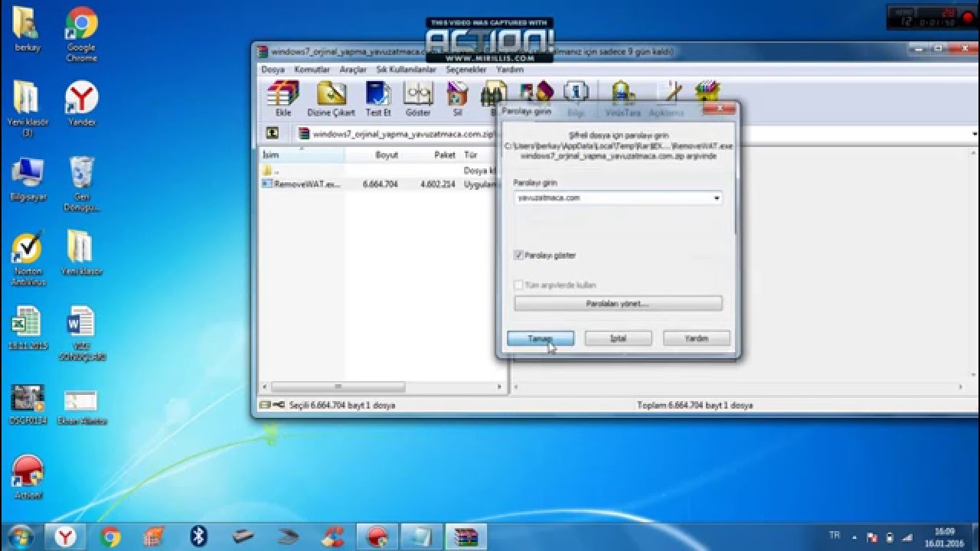Click the WinRAR address bar path field

click(x=398, y=133)
